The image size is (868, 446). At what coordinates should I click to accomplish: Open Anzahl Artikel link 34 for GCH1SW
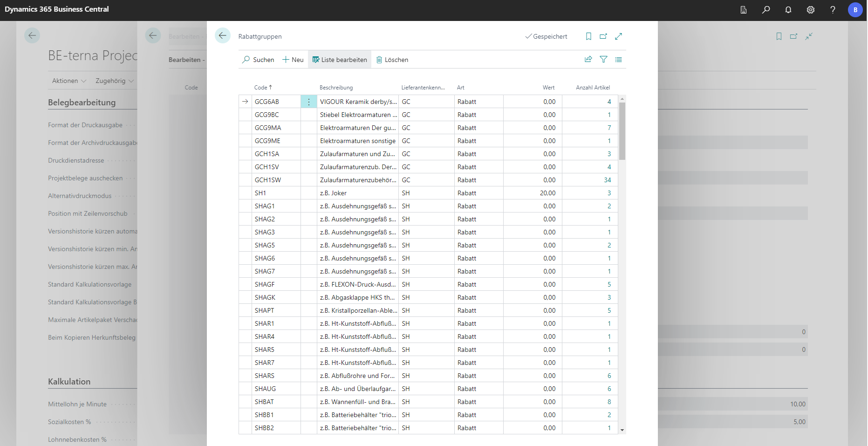(x=607, y=180)
